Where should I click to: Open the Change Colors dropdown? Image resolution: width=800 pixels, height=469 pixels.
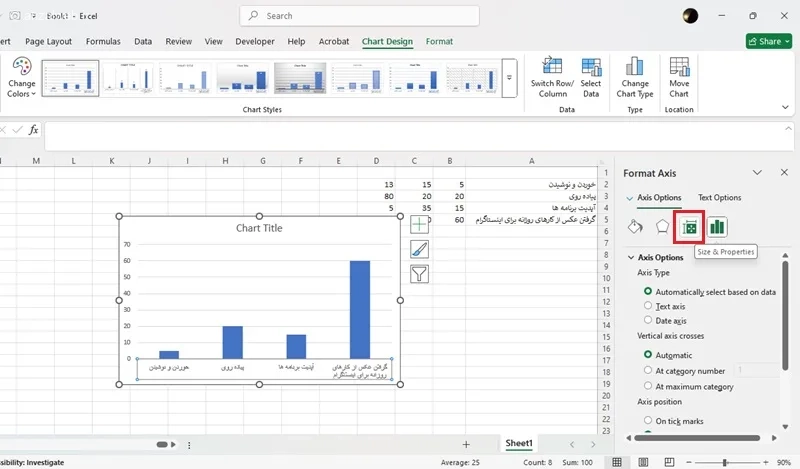[22, 78]
